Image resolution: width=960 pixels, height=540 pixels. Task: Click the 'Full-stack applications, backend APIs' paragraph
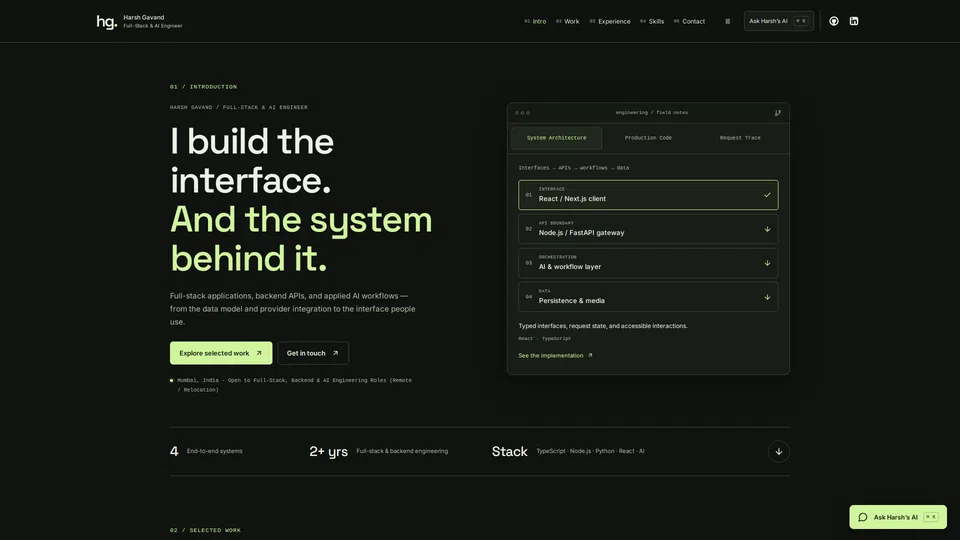(293, 309)
